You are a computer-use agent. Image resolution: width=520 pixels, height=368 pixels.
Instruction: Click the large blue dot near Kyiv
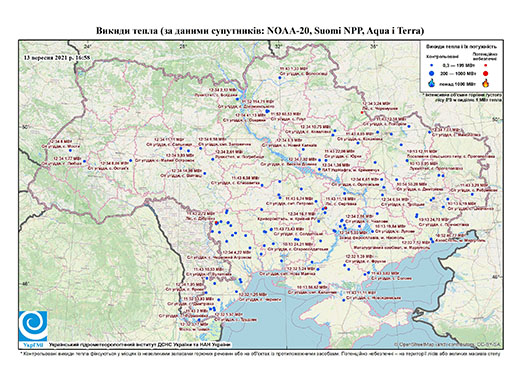tap(267, 111)
